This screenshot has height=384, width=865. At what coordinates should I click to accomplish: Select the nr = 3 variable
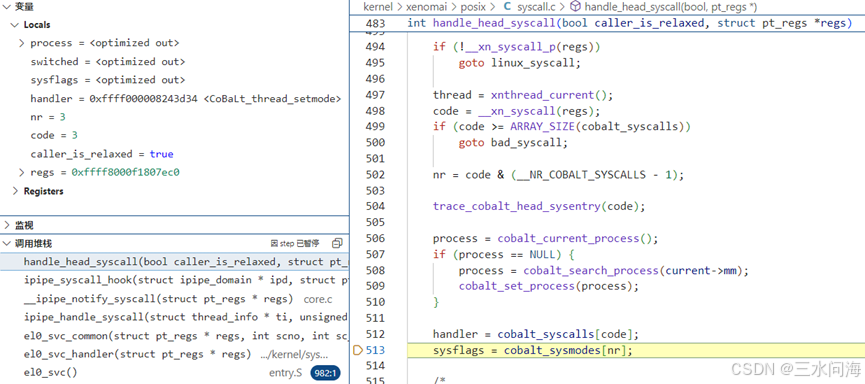click(174, 117)
